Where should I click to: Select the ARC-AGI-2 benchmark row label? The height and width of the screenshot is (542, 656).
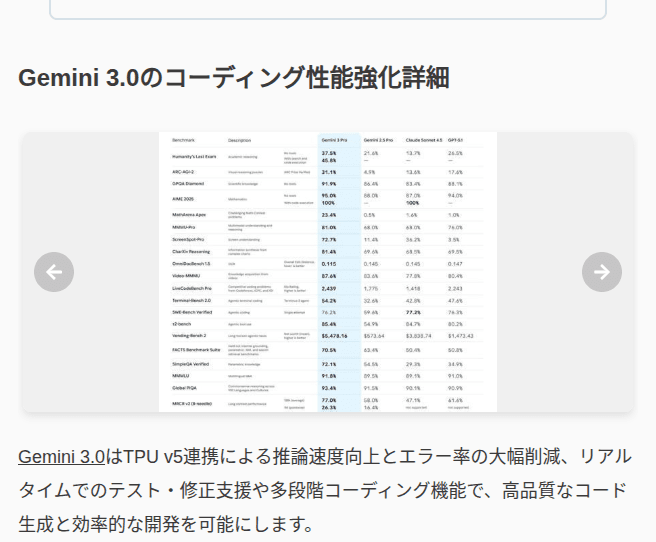click(x=184, y=171)
